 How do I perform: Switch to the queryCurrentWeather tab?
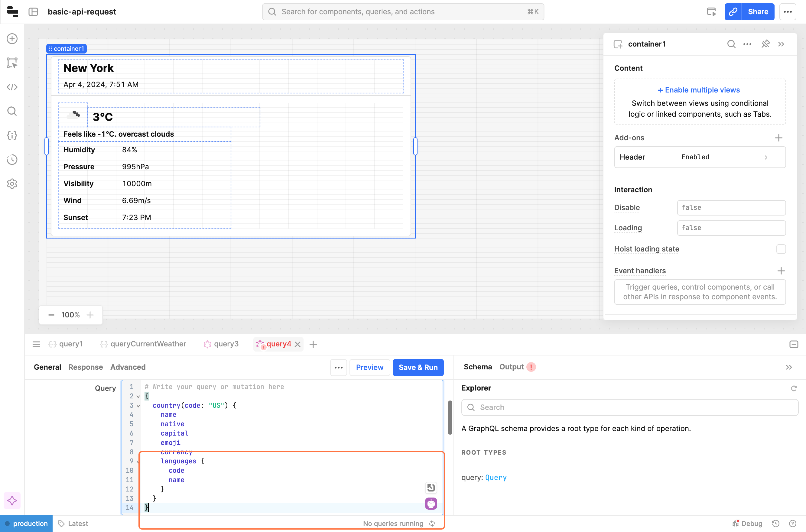tap(148, 344)
